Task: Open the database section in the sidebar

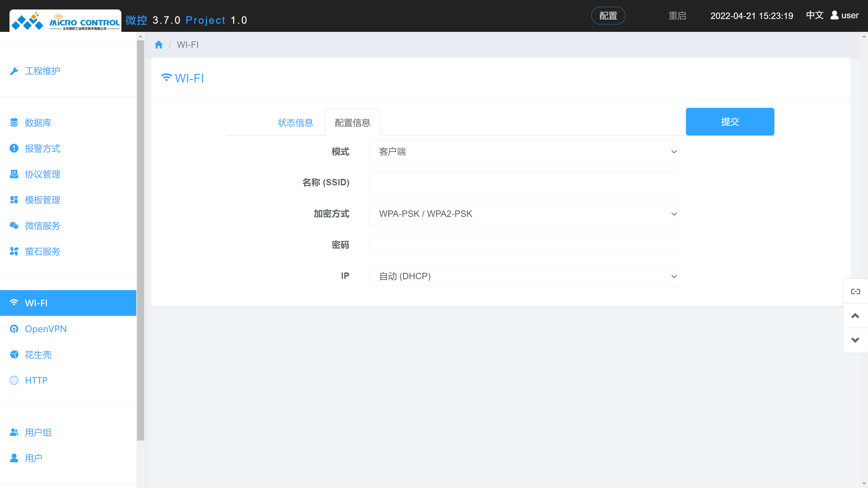Action: [x=38, y=123]
